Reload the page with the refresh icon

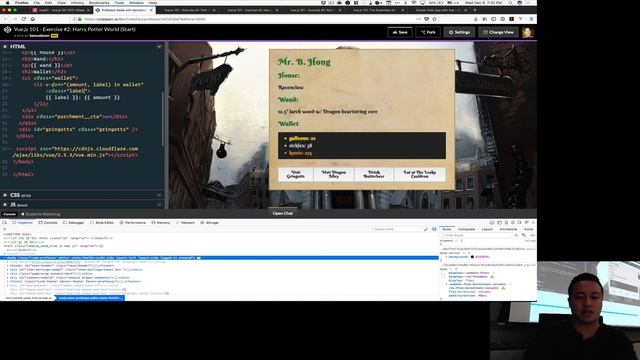pos(24,19)
